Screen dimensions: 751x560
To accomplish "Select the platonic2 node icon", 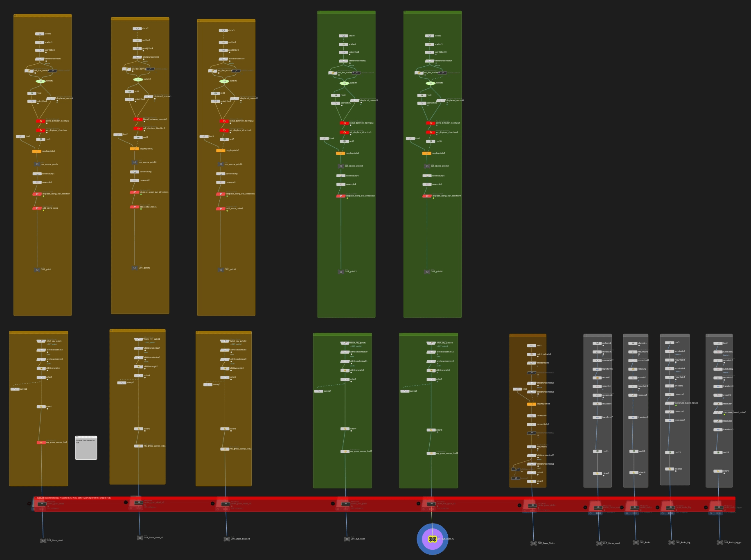I will point(597,343).
